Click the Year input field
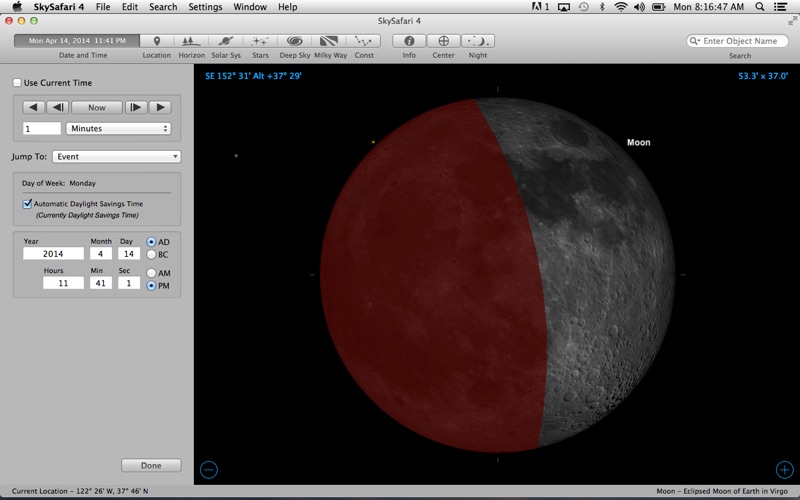This screenshot has width=800, height=500. (53, 254)
